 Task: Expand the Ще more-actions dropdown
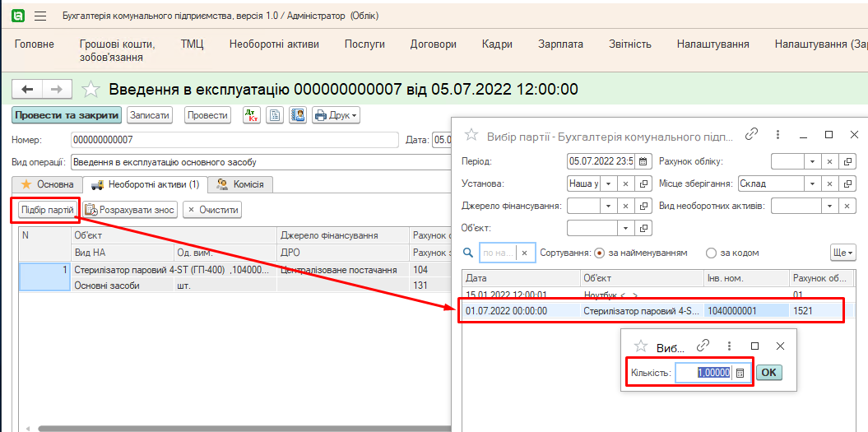843,253
